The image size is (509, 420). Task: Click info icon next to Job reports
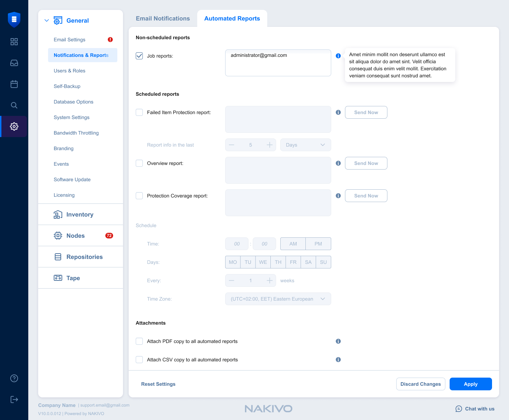(x=338, y=56)
